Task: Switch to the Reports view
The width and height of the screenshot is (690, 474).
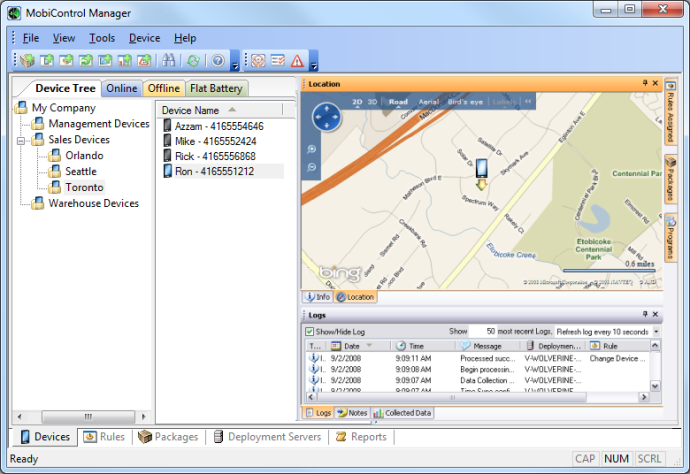Action: coord(361,437)
